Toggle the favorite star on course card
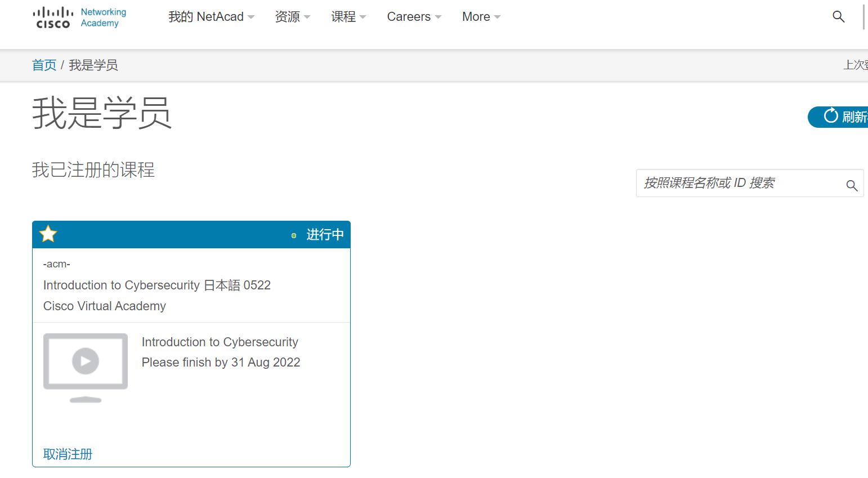The height and width of the screenshot is (478, 868). (x=48, y=234)
